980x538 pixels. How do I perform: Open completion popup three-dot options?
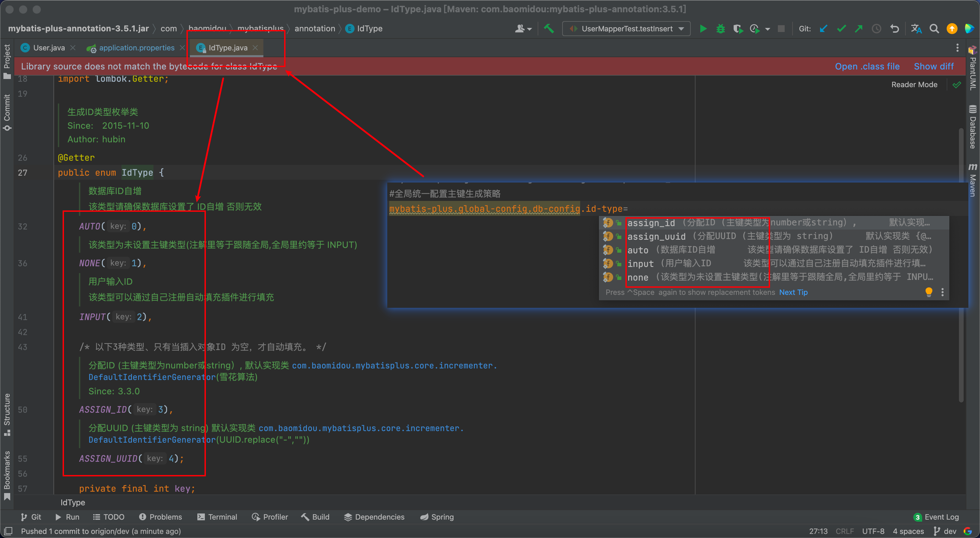(942, 292)
